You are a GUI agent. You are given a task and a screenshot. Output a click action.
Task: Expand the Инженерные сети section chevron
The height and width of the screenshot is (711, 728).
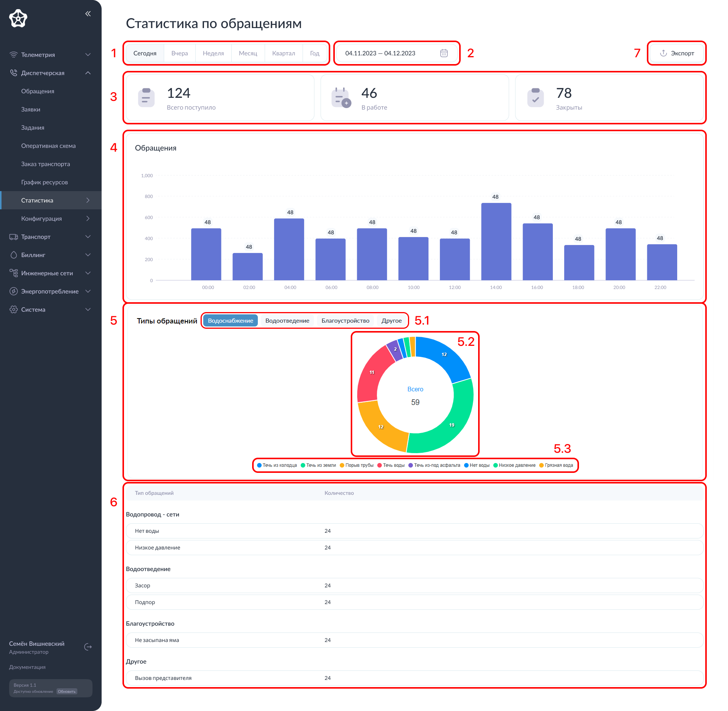(88, 273)
